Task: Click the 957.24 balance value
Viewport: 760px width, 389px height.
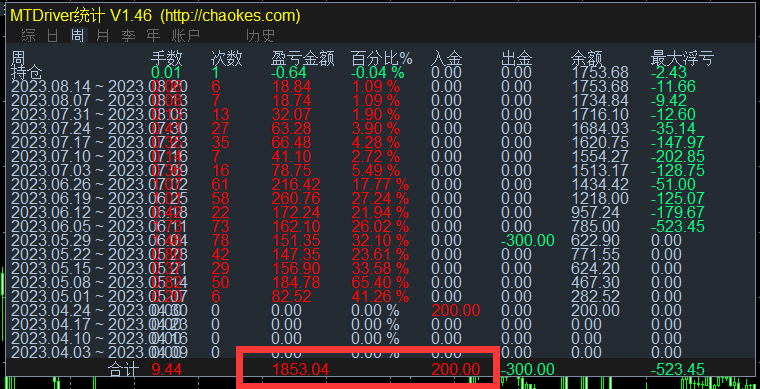Action: pyautogui.click(x=595, y=213)
